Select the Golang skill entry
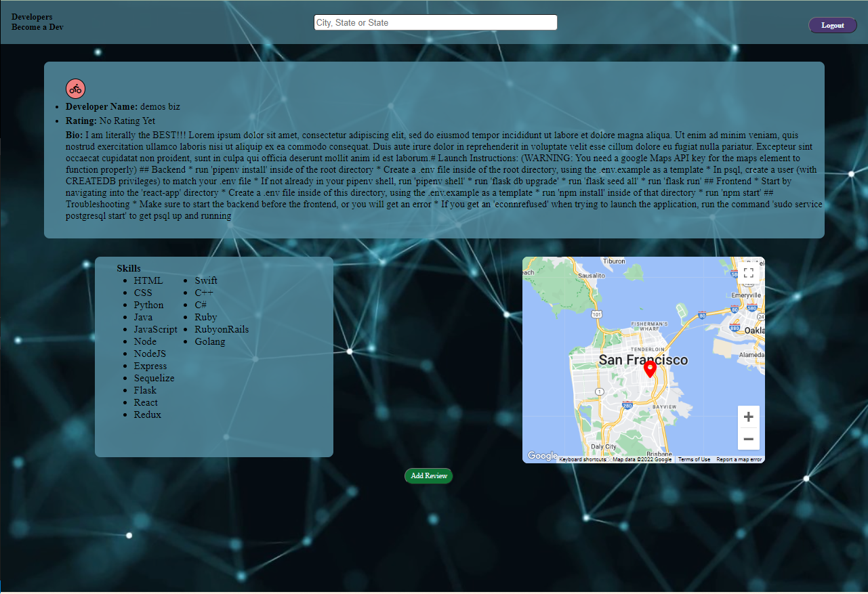The image size is (868, 594). coord(210,341)
